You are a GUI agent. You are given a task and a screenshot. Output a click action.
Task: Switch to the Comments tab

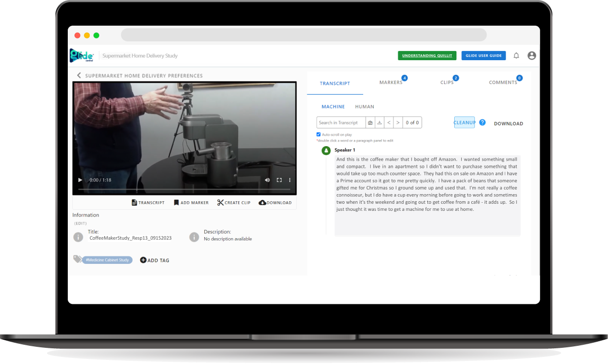(503, 82)
